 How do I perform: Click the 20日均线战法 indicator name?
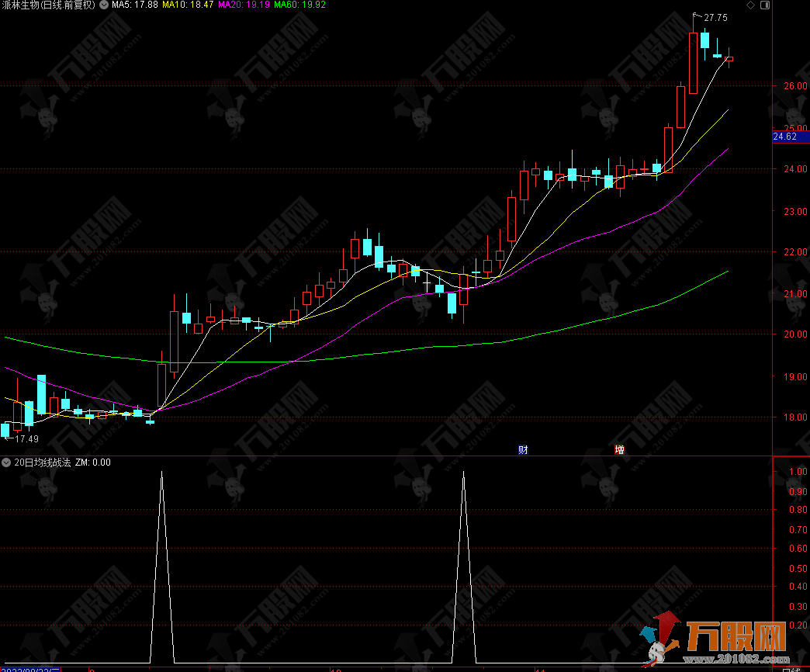point(43,462)
